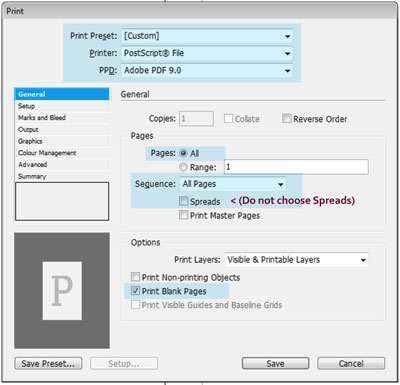Select the Setup category in the list
The width and height of the screenshot is (400, 385).
[62, 106]
